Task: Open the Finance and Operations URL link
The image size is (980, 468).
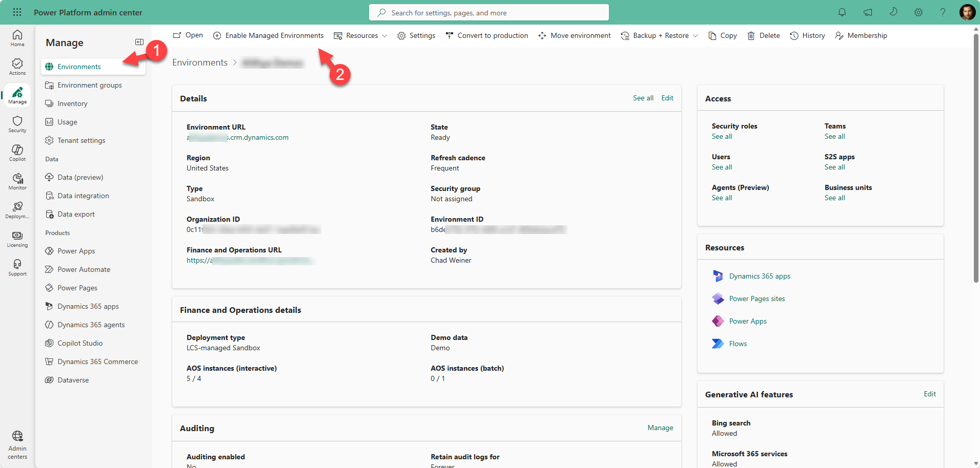Action: click(x=250, y=260)
